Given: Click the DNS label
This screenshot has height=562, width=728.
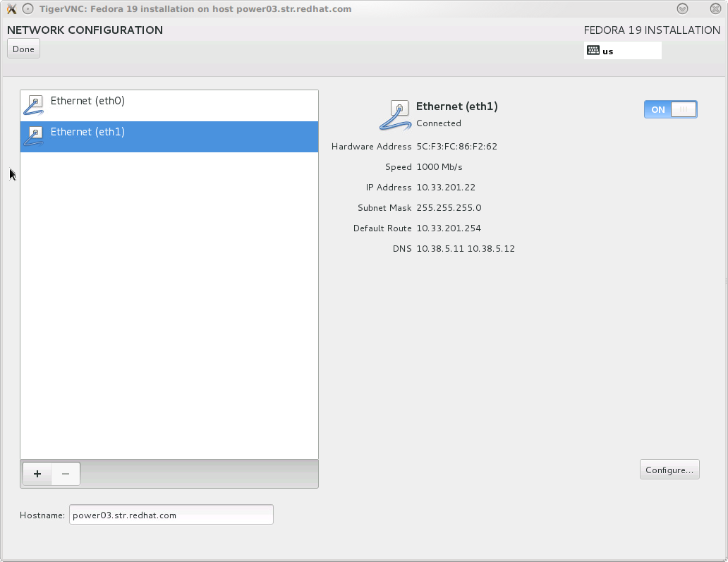Looking at the screenshot, I should [x=402, y=248].
